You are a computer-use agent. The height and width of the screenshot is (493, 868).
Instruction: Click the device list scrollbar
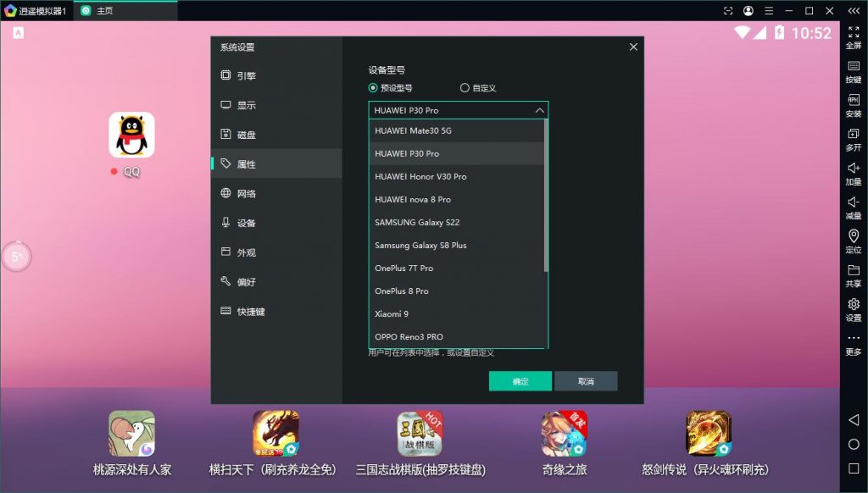[546, 196]
